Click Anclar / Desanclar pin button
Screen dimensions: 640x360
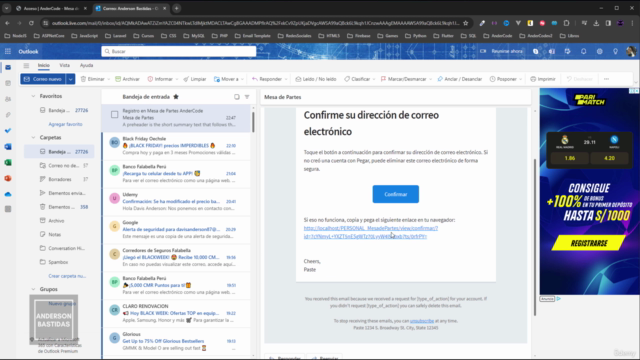click(x=460, y=79)
